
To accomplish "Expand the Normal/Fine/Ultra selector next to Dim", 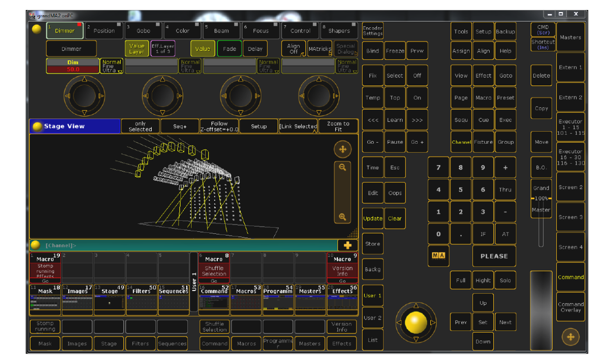I will point(112,66).
